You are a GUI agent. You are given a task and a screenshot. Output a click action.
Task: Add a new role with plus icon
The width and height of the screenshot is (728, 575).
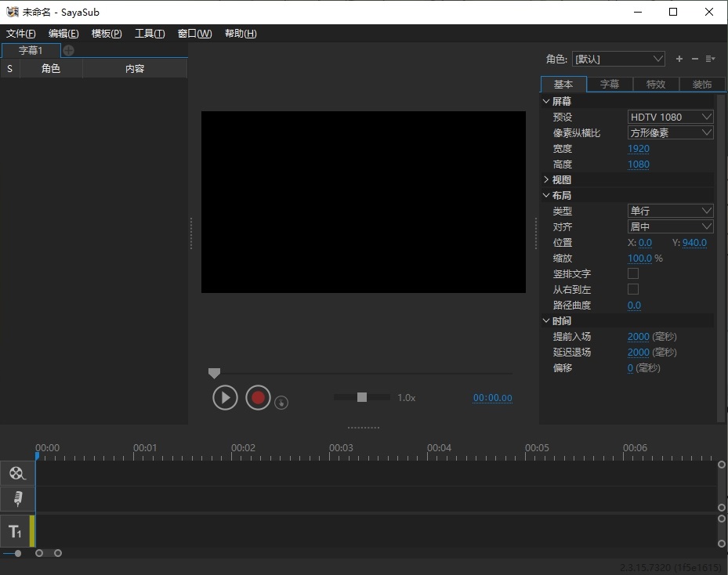(x=679, y=59)
